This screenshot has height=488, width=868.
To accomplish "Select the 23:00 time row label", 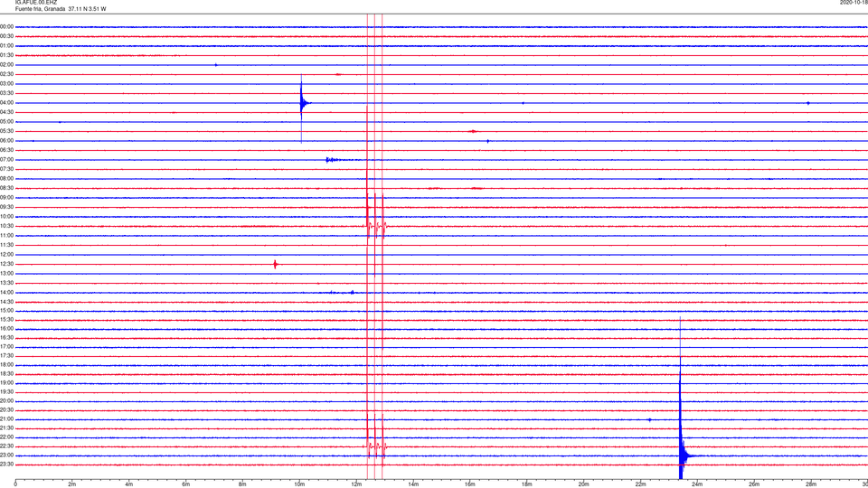I will click(x=6, y=455).
